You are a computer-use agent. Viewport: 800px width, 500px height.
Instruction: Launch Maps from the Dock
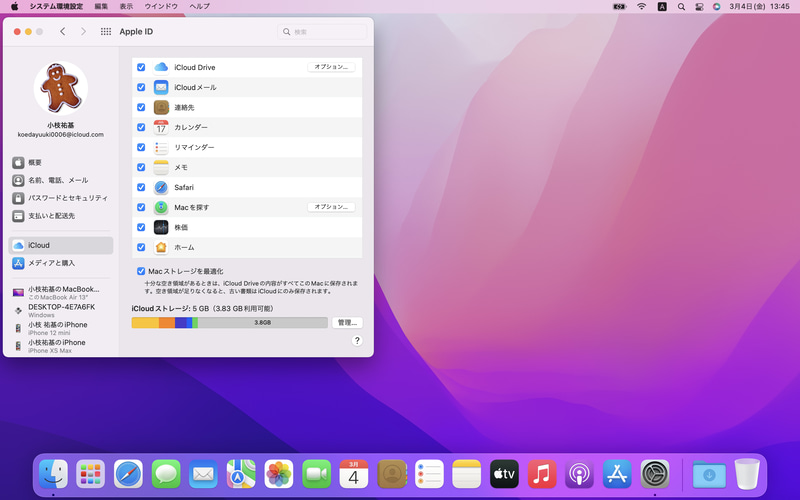pyautogui.click(x=241, y=474)
